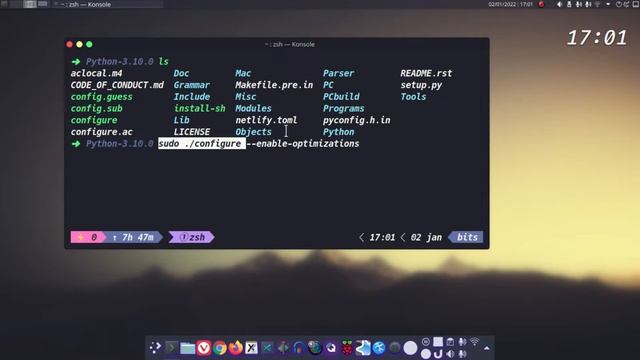Viewport: 640px width, 360px height.
Task: Click the Konsole window title bar text
Action: point(290,44)
